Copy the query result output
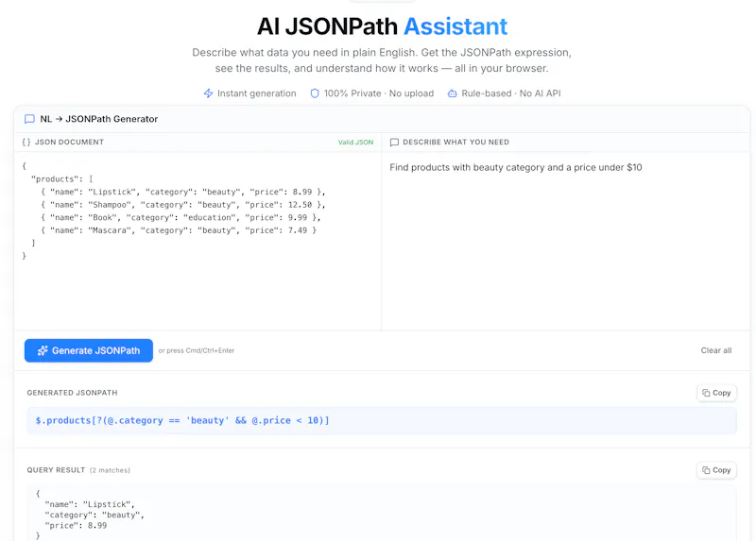The height and width of the screenshot is (541, 756). (716, 470)
